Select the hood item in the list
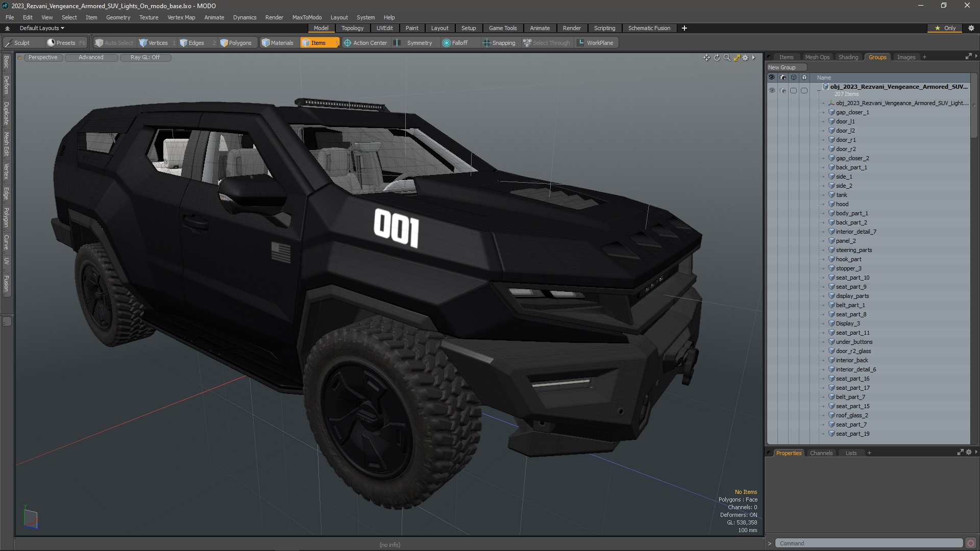This screenshot has height=551, width=980. click(842, 204)
